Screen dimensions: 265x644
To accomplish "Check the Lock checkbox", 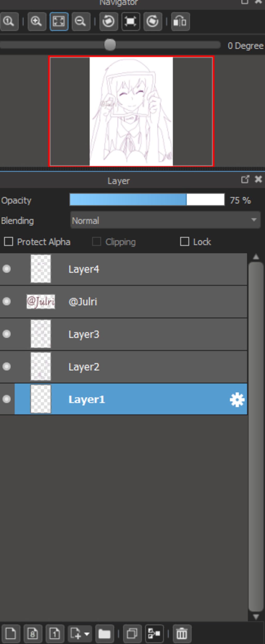I will pyautogui.click(x=184, y=242).
